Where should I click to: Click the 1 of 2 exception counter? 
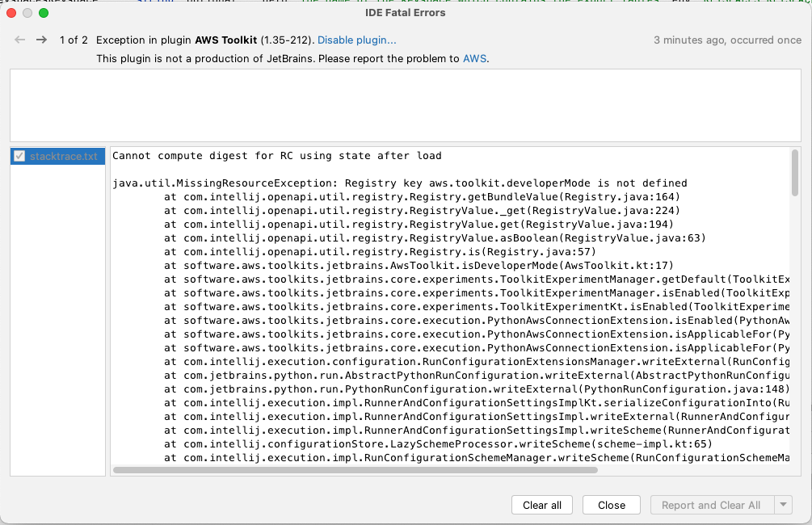pyautogui.click(x=74, y=40)
